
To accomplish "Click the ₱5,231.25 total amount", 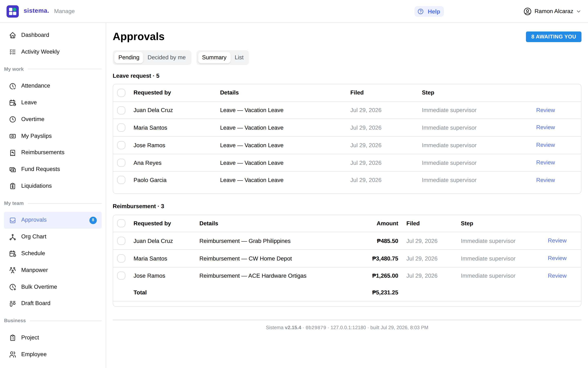I will point(385,293).
